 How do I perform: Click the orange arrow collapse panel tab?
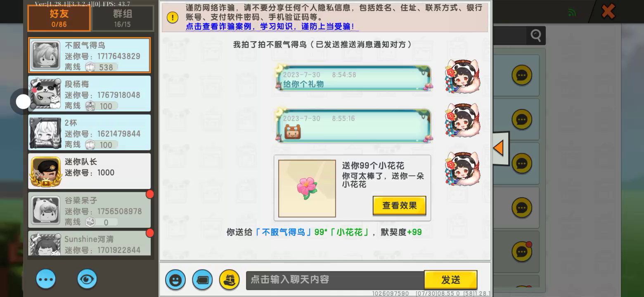[501, 148]
